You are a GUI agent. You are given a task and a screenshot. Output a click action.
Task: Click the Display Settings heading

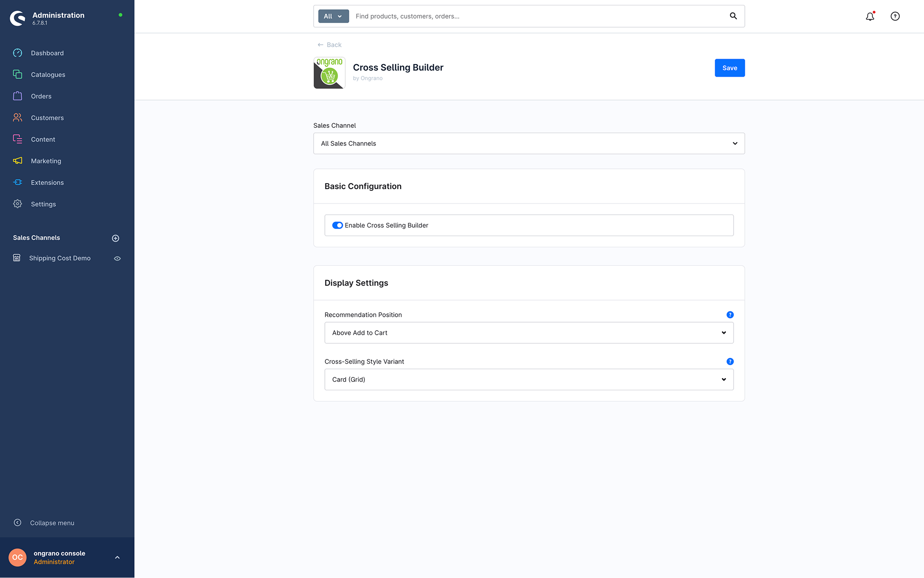(356, 283)
